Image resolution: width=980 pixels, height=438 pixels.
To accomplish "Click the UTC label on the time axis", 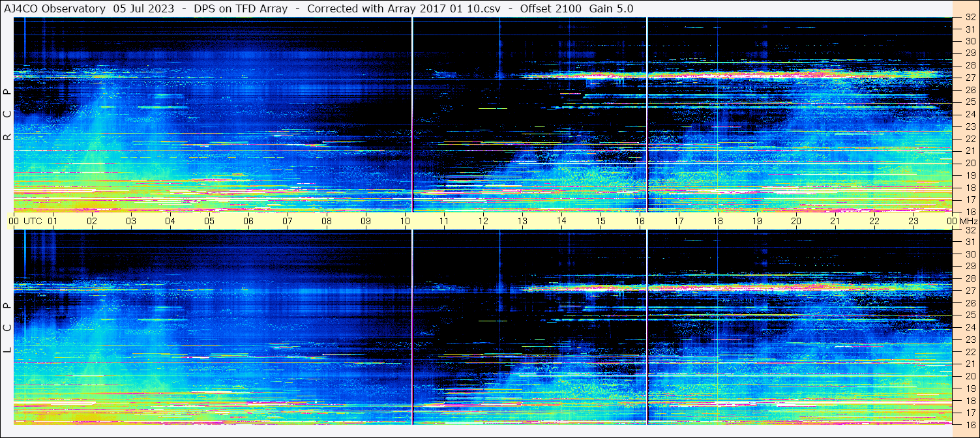I will [x=33, y=221].
